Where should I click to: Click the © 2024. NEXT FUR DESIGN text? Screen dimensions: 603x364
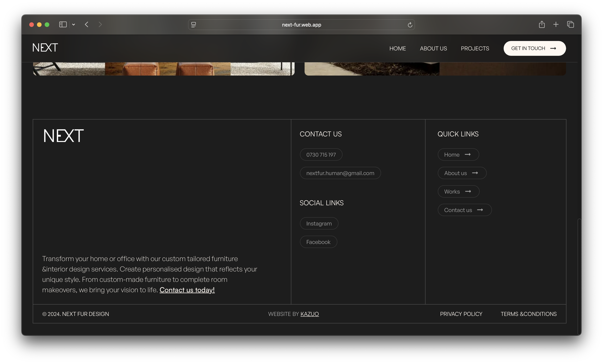point(76,314)
